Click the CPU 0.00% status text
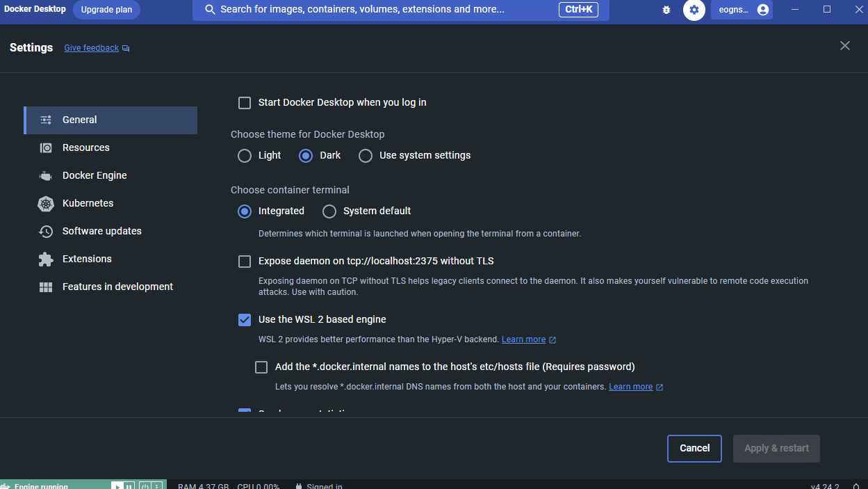 pyautogui.click(x=258, y=486)
